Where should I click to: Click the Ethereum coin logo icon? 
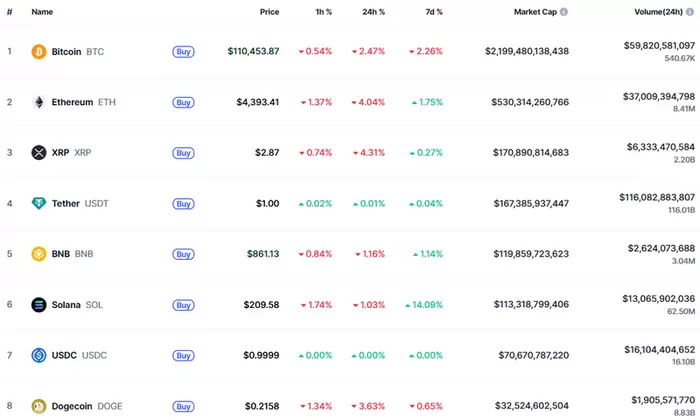pos(39,102)
